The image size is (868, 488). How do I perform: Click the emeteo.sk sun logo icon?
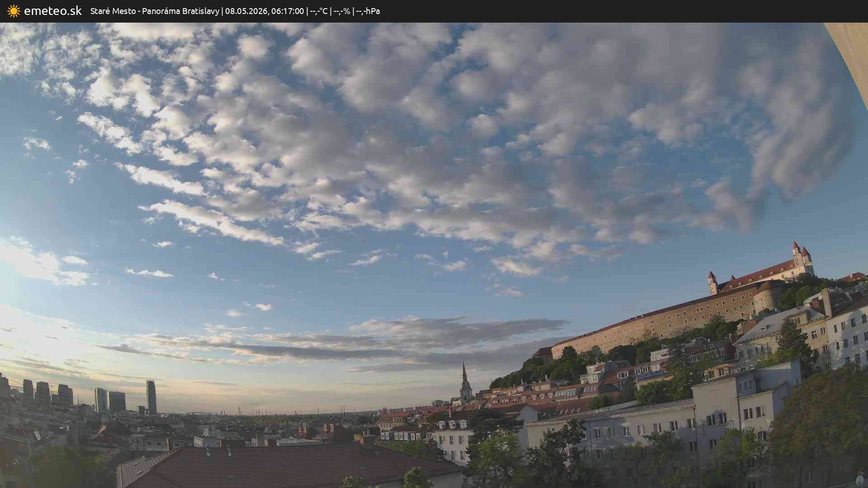[14, 11]
